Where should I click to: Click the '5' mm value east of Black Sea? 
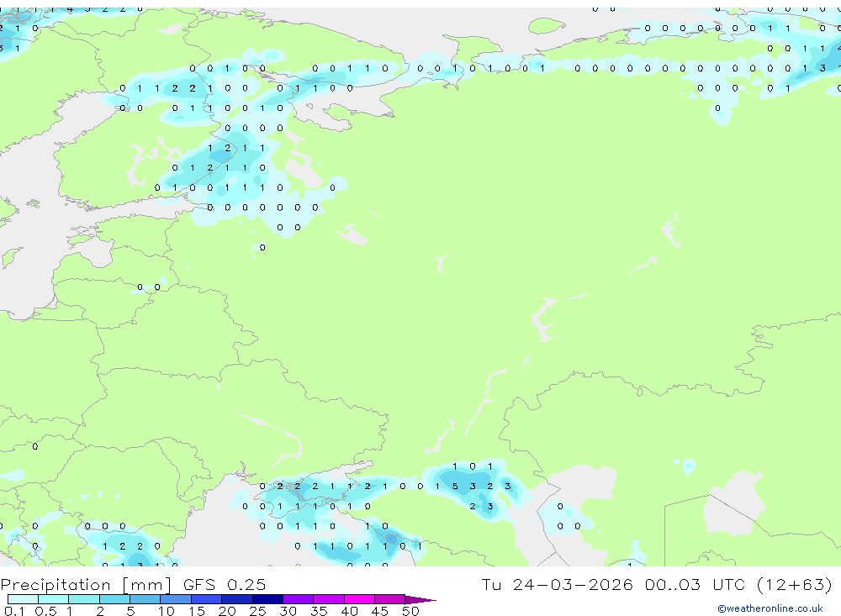coord(455,487)
